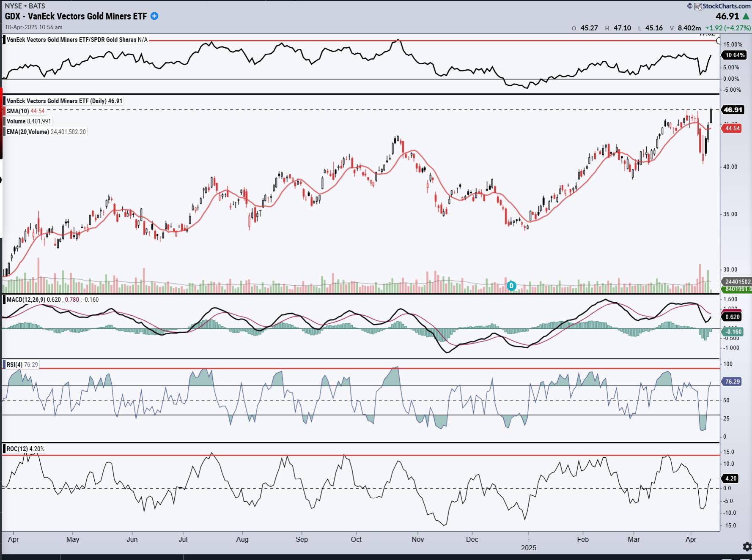Open the StockCharts.com link

tap(726, 6)
